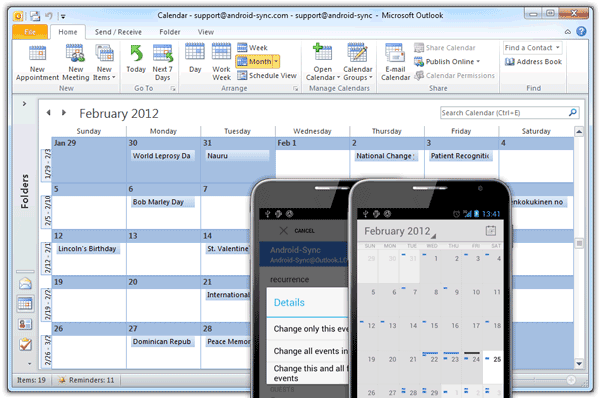Create a New Meeting
The height and width of the screenshot is (398, 600).
point(75,62)
